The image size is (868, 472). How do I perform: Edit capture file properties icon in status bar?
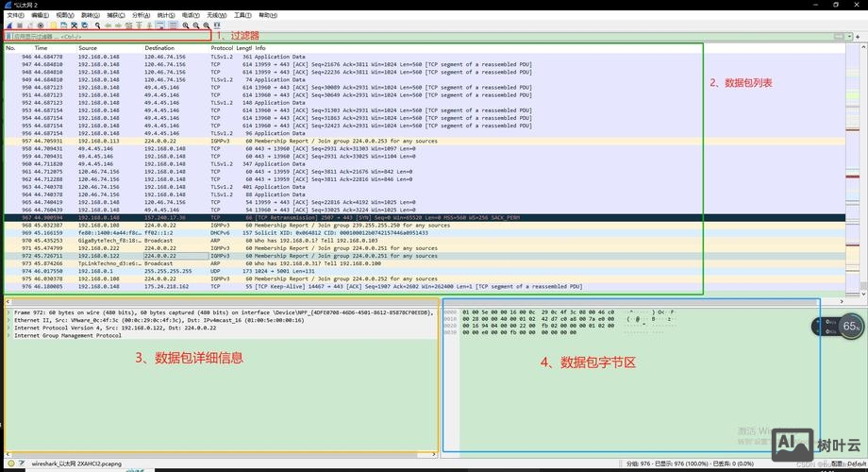pyautogui.click(x=22, y=464)
